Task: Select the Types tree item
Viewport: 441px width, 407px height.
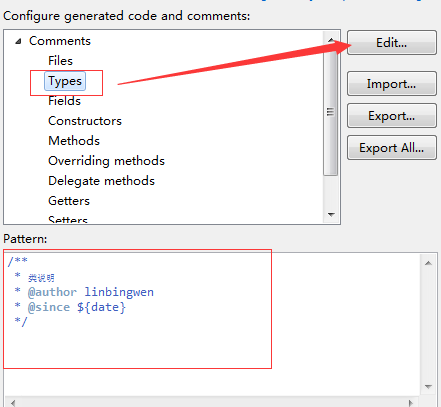Action: [x=65, y=81]
